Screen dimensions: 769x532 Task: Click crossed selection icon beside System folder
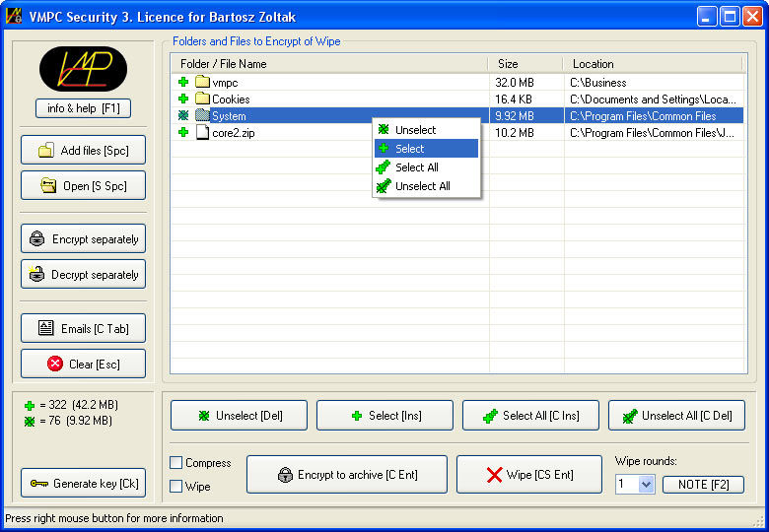[x=183, y=115]
